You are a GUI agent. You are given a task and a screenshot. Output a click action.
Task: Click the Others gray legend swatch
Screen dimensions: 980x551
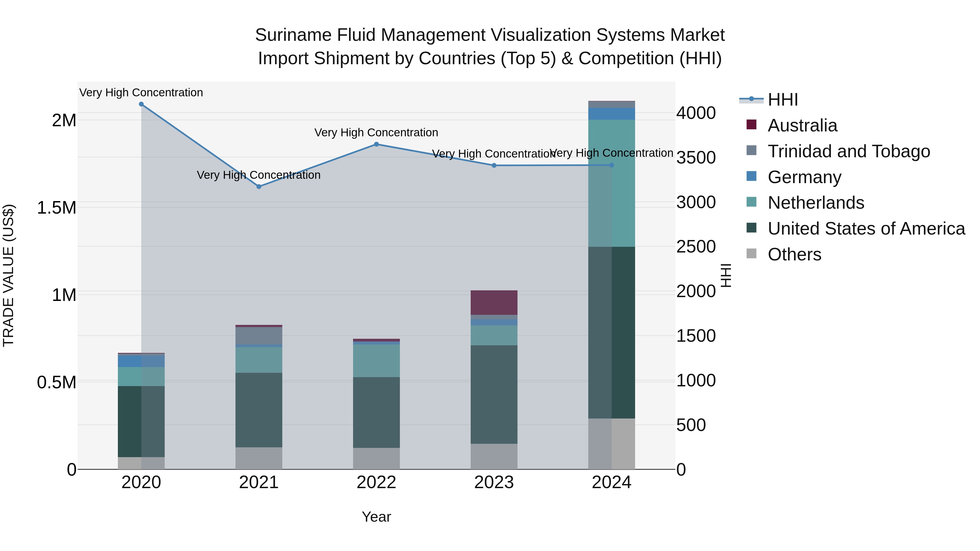pos(751,253)
